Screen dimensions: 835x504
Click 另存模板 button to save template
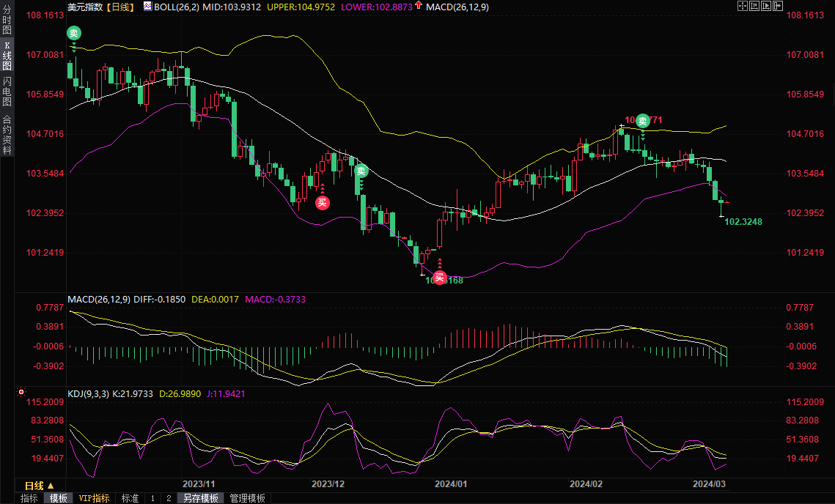(200, 498)
